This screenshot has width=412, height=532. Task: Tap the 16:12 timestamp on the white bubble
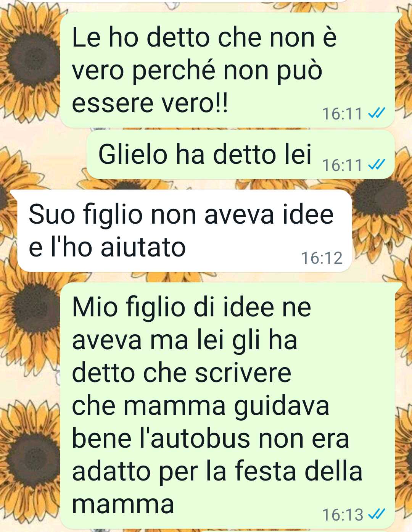tap(322, 258)
